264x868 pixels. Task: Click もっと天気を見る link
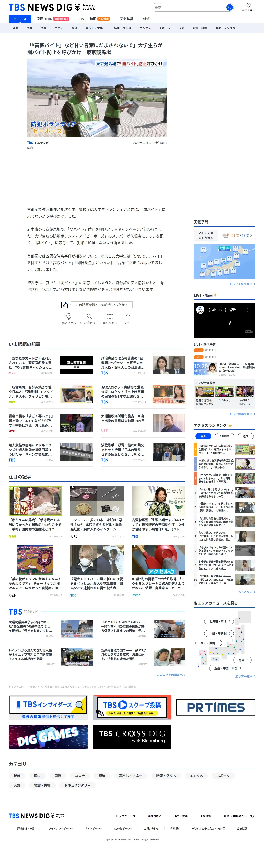(242, 284)
